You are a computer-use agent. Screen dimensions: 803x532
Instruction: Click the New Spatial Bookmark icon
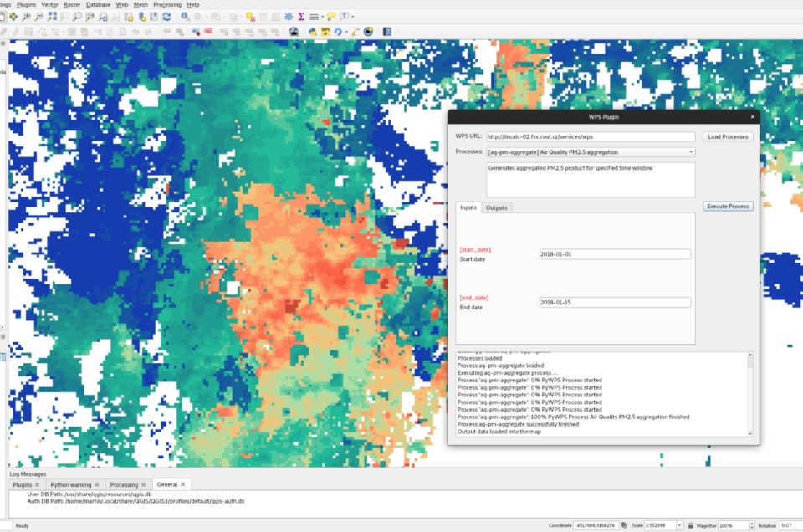pyautogui.click(x=141, y=17)
